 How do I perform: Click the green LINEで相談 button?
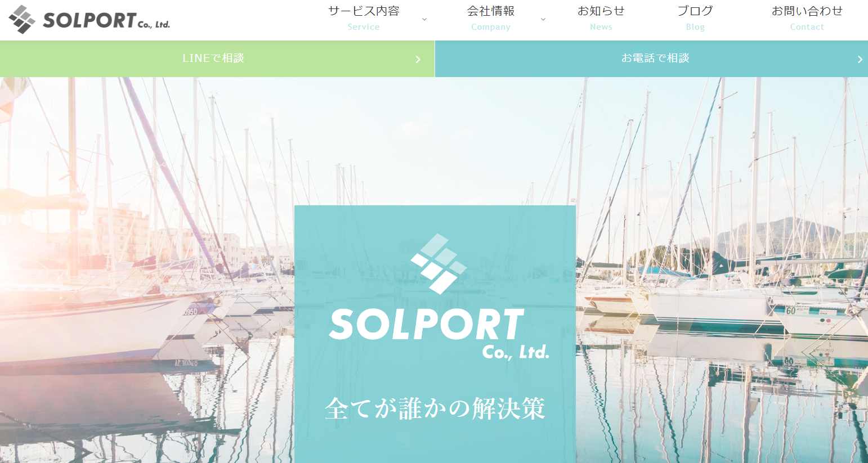click(217, 59)
